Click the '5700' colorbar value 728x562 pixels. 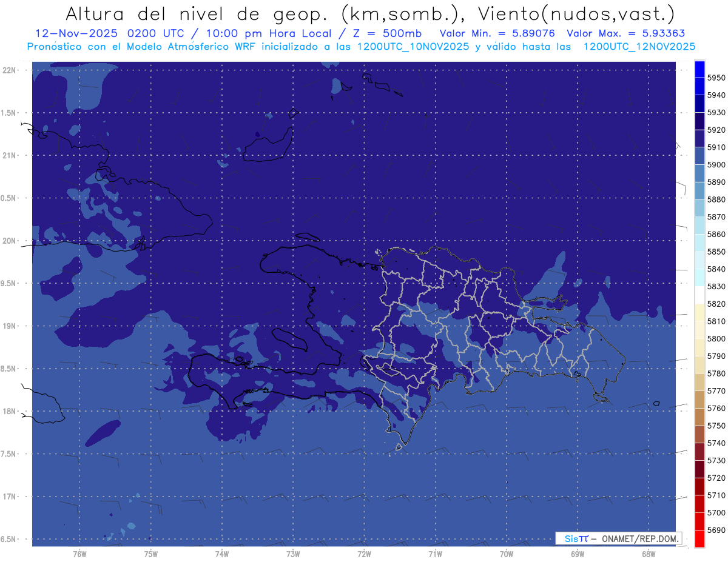click(x=716, y=513)
